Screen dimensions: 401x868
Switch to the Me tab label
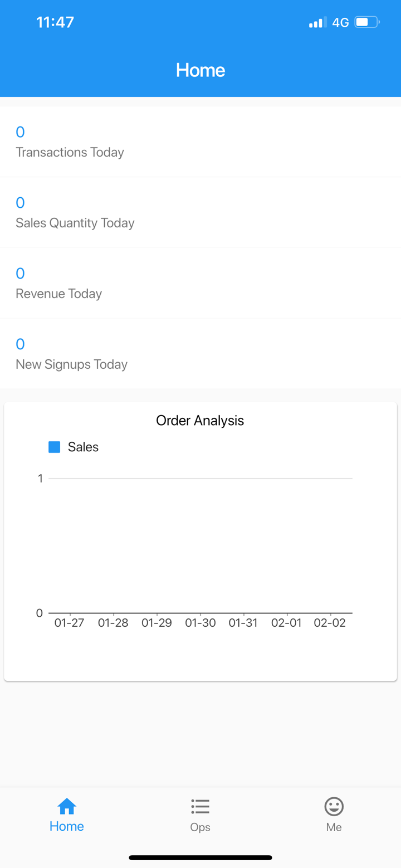point(334,827)
